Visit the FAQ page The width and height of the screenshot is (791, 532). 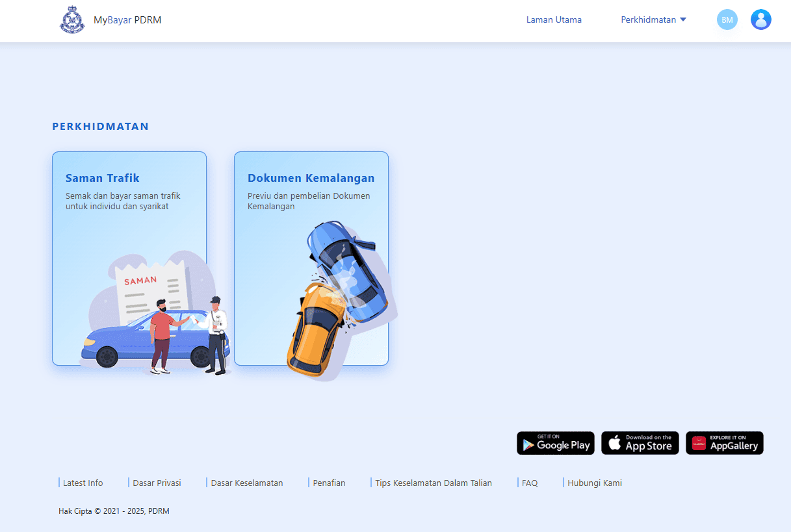coord(530,483)
